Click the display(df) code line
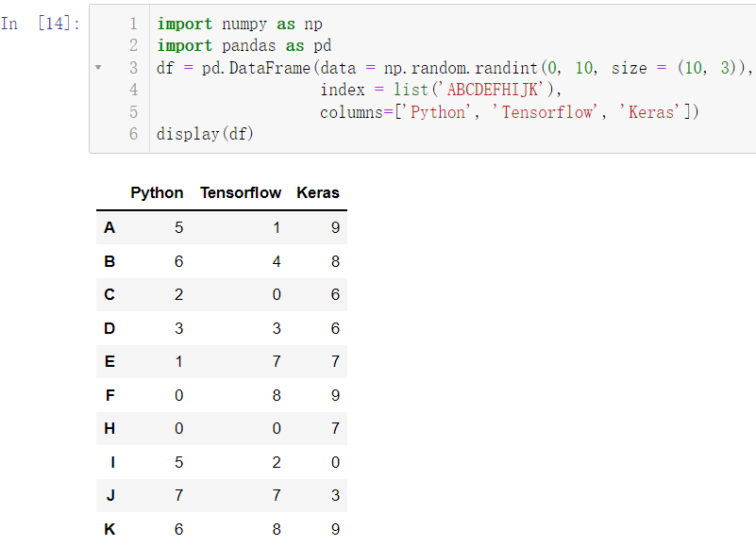The width and height of the screenshot is (756, 546). [205, 134]
